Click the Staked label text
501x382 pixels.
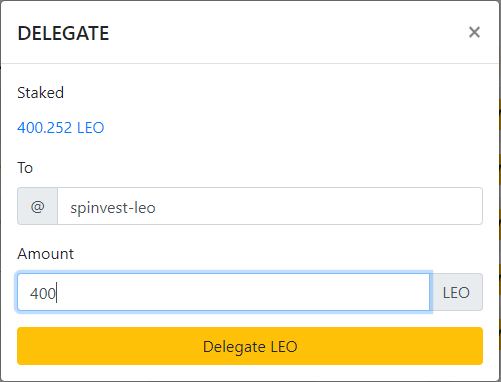[x=40, y=93]
